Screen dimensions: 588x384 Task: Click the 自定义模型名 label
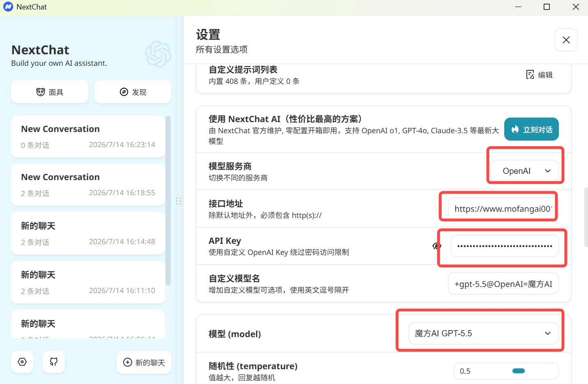coord(234,278)
